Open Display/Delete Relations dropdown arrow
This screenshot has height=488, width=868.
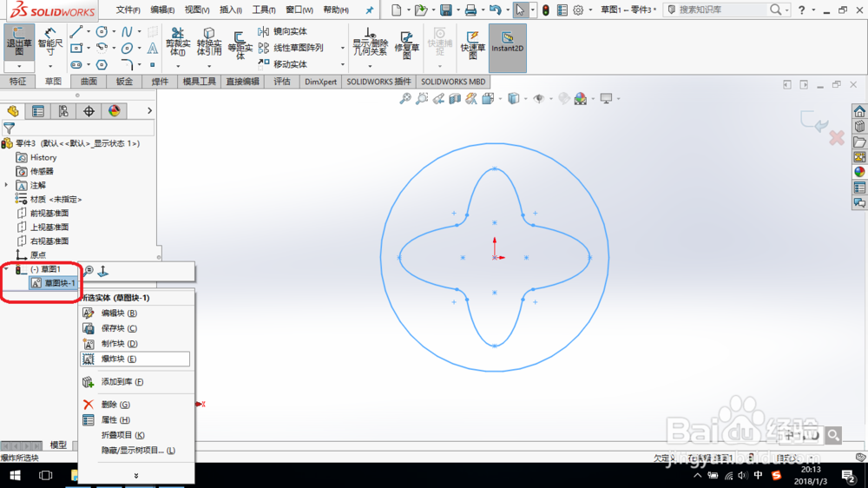[x=370, y=67]
